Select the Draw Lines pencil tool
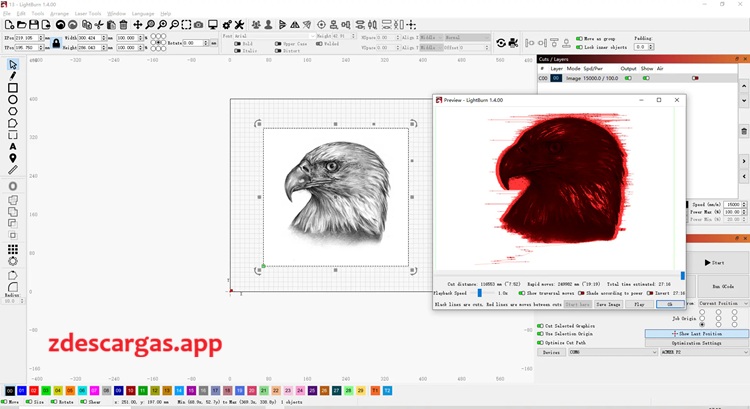Image resolution: width=750 pixels, height=409 pixels. [13, 76]
